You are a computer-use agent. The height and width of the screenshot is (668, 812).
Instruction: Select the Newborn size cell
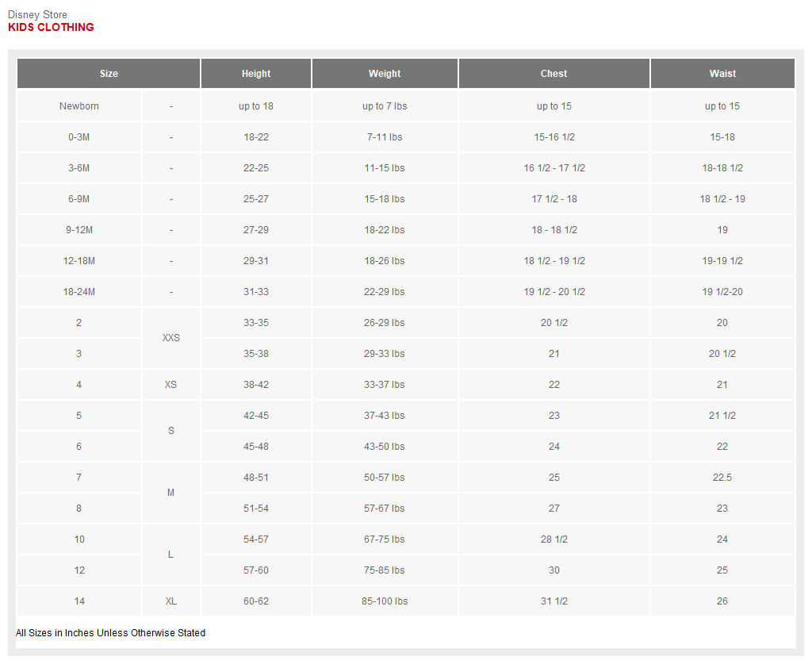pos(79,106)
